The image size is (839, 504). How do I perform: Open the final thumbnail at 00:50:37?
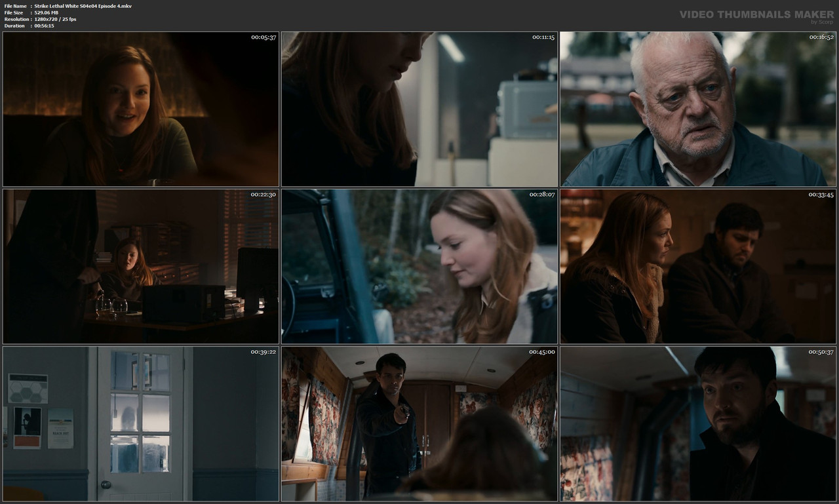[697, 423]
